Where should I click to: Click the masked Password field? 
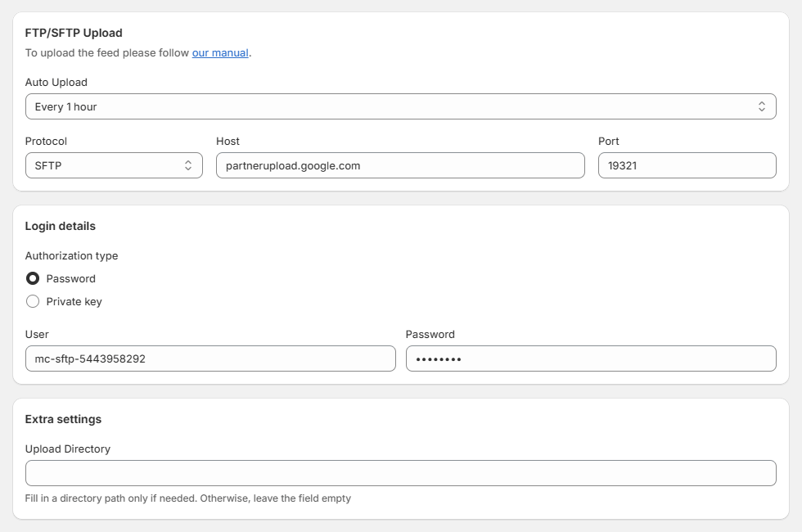click(x=591, y=358)
